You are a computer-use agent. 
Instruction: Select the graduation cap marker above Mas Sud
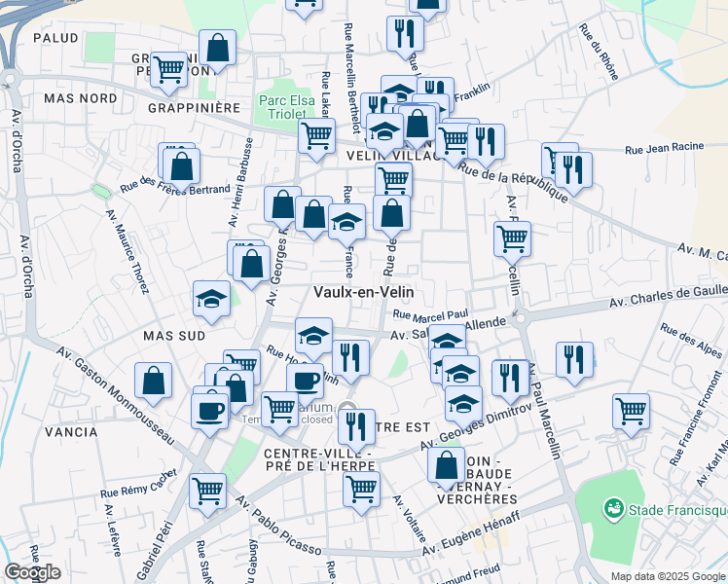click(211, 299)
